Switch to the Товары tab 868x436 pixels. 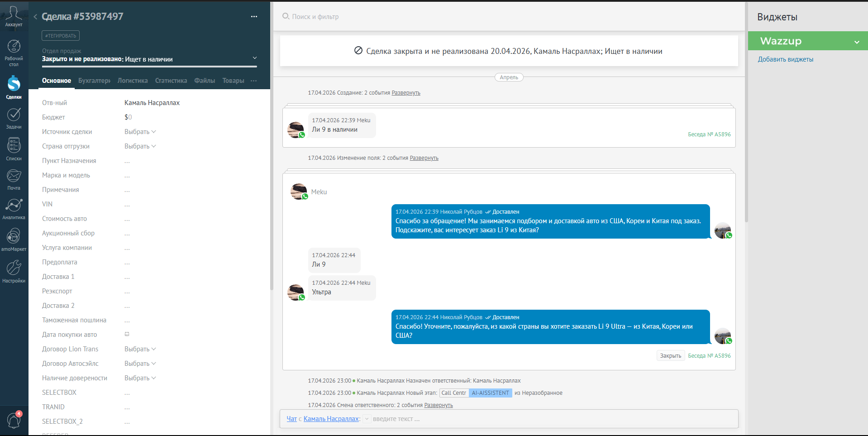click(x=233, y=81)
